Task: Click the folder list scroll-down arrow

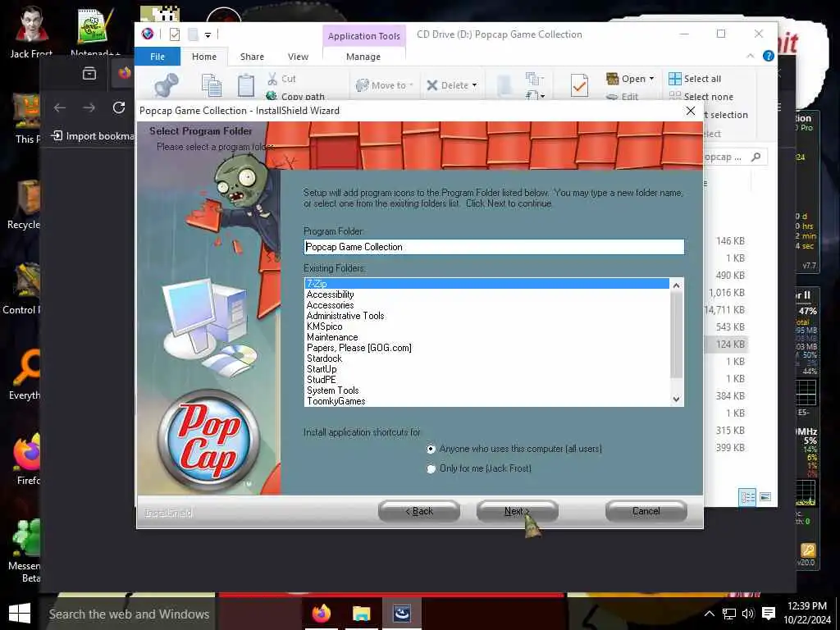Action: [676, 399]
